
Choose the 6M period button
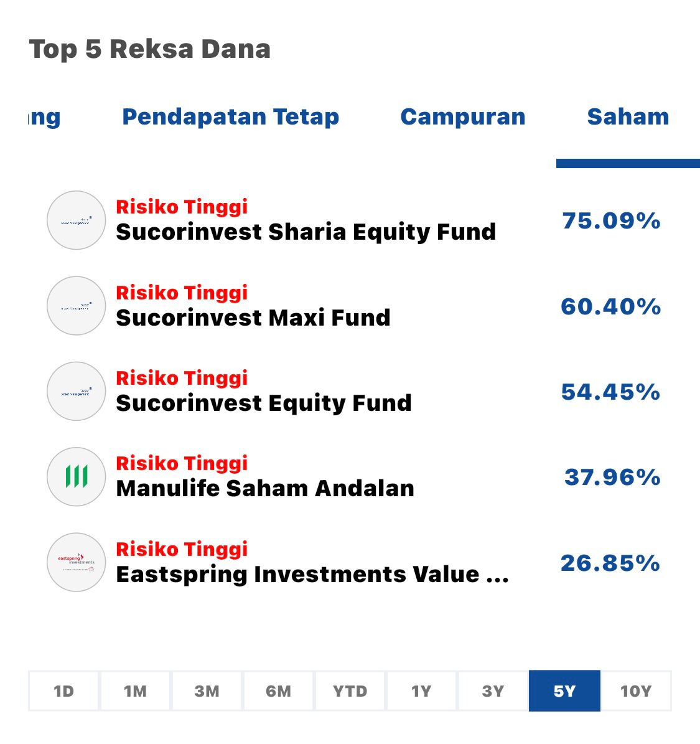pyautogui.click(x=278, y=690)
